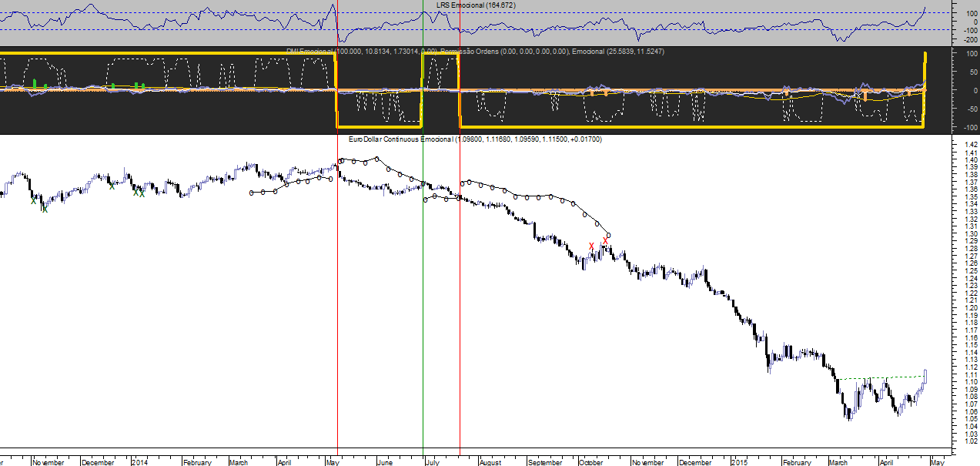Click the 1.25 price axis label
The width and height of the screenshot is (980, 466).
tap(971, 270)
